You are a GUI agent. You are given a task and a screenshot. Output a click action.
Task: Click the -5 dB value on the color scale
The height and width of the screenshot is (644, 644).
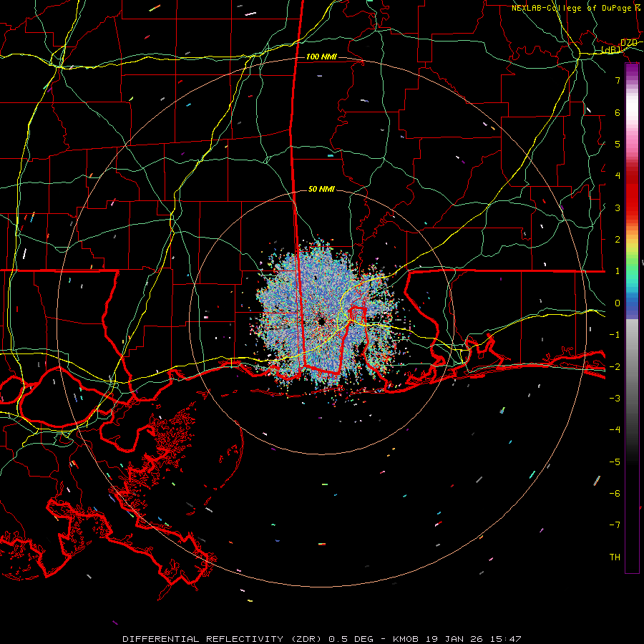point(615,462)
